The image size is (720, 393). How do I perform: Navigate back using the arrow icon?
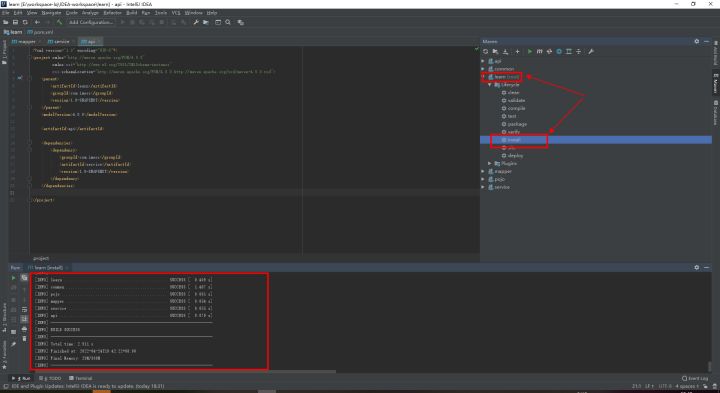point(37,22)
